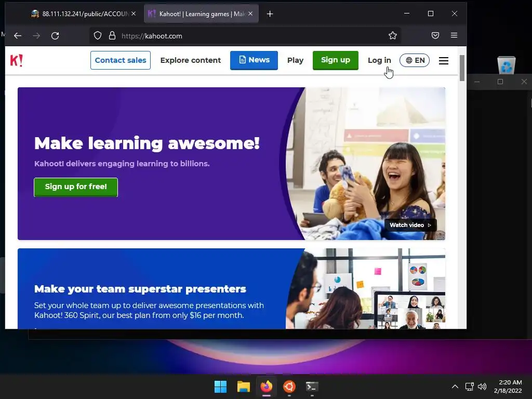Open the Pocket save icon
Screen dimensions: 532x399
click(435, 36)
